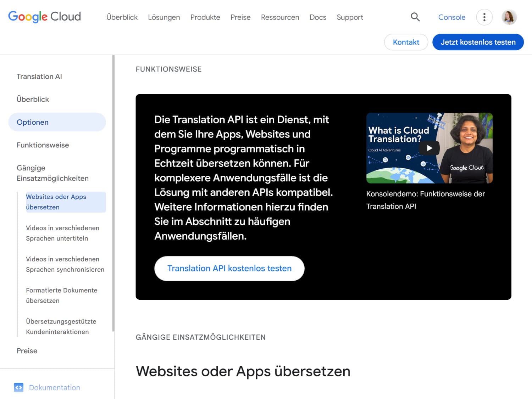This screenshot has width=532, height=399.
Task: Expand the Lösungen menu
Action: tap(164, 17)
